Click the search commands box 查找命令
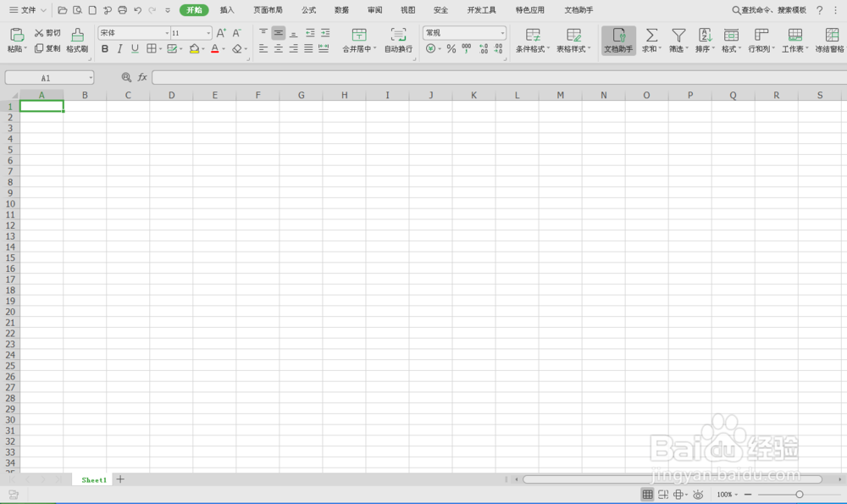The image size is (847, 504). click(769, 10)
